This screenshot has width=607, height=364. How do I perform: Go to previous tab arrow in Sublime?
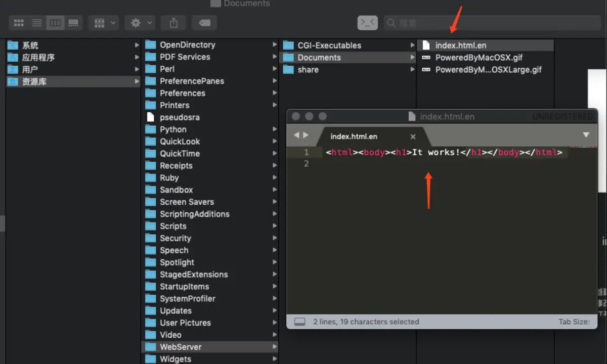coord(297,135)
